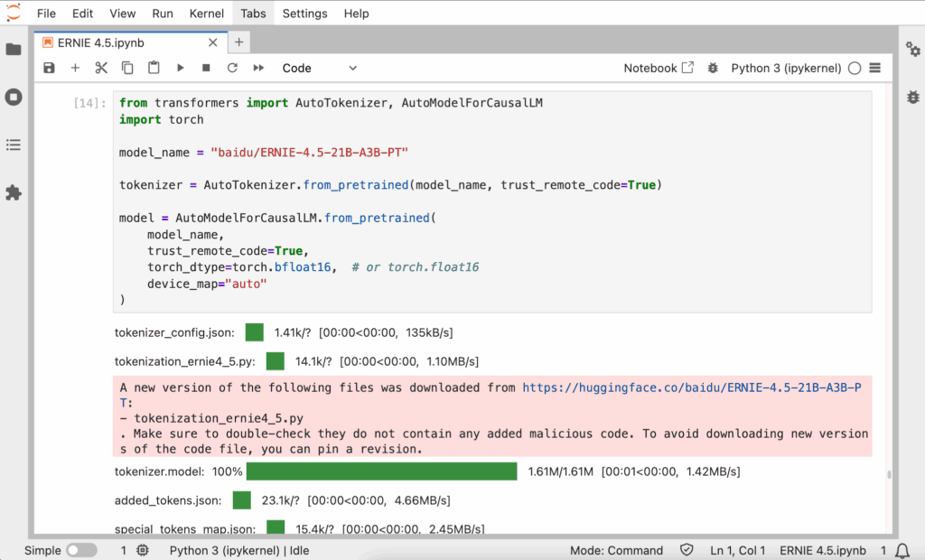This screenshot has width=925, height=560.
Task: Click the Mode: Command status entry
Action: [616, 550]
